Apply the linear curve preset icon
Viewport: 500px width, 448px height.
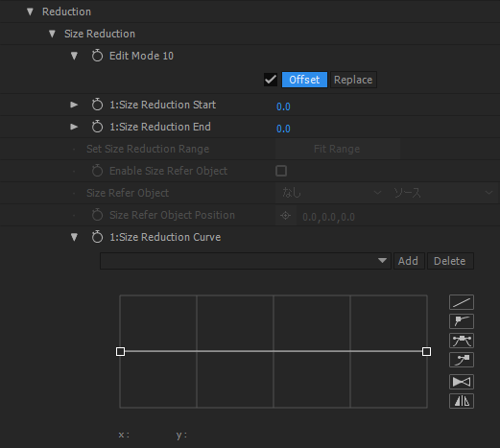pyautogui.click(x=462, y=302)
